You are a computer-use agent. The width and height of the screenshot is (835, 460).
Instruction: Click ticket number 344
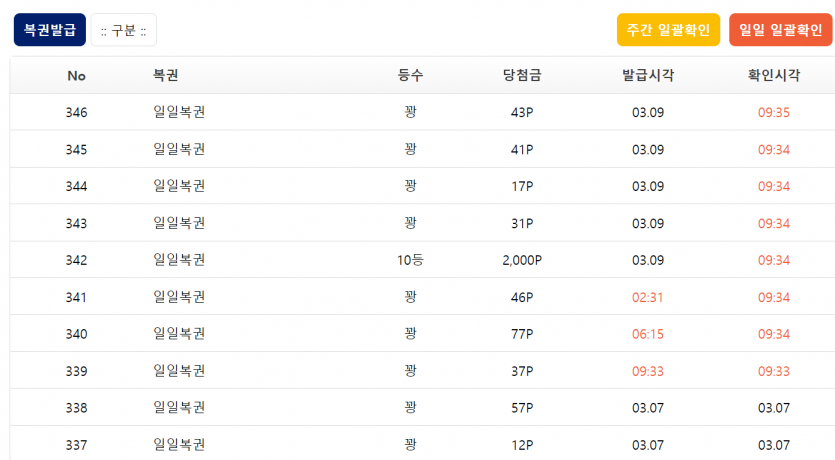(x=76, y=186)
